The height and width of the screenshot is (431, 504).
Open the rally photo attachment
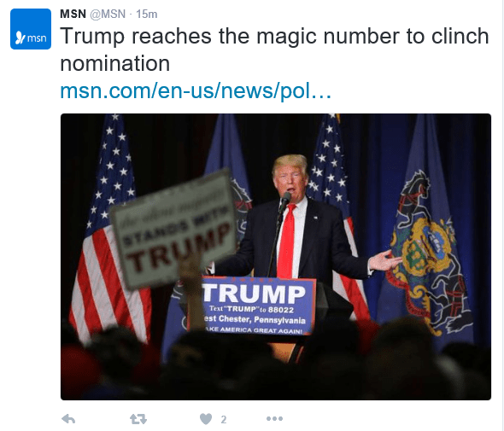pos(276,257)
